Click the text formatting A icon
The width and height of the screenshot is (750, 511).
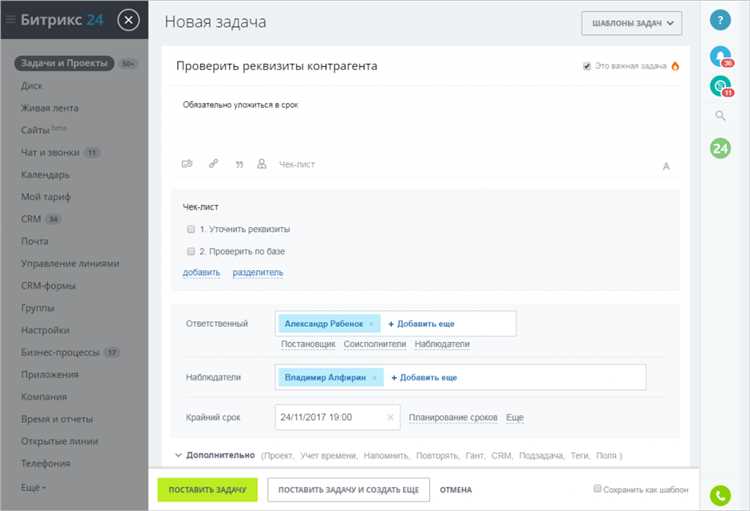pyautogui.click(x=665, y=167)
